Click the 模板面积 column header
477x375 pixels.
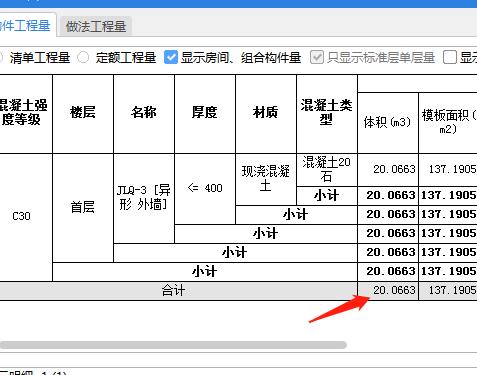click(448, 123)
